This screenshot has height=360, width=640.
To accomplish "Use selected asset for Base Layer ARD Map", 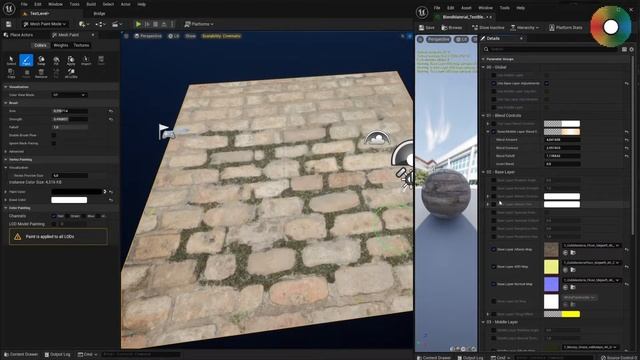I will (566, 270).
